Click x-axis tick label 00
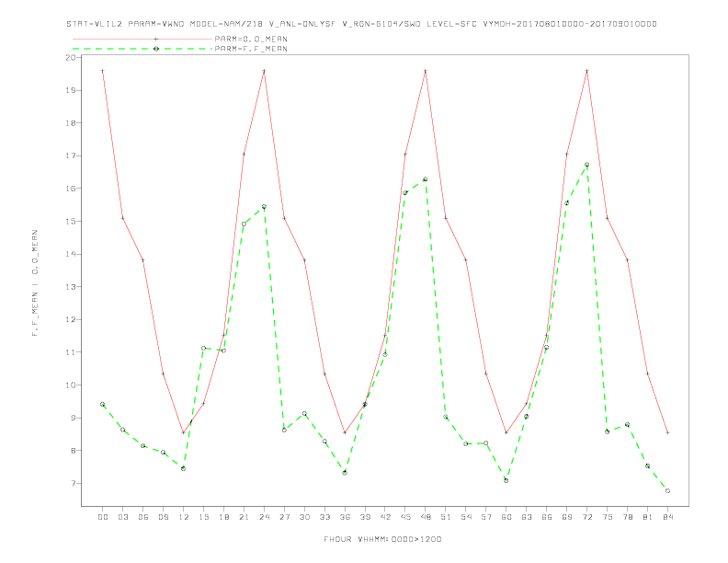The width and height of the screenshot is (728, 563). pos(103,517)
